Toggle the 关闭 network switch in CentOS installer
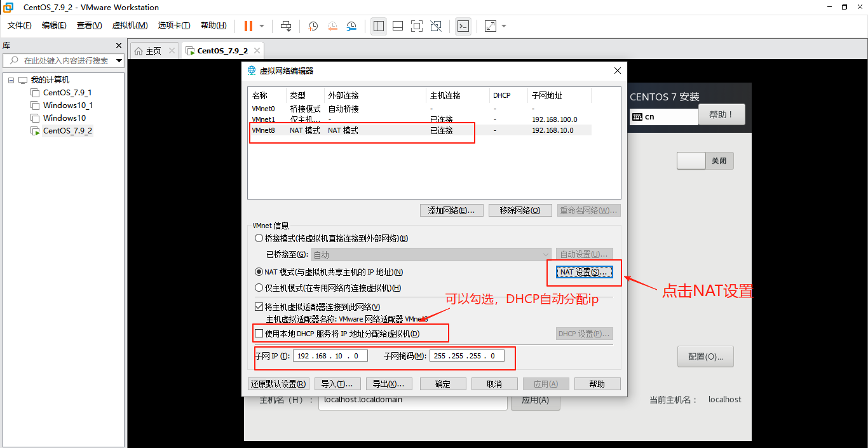 click(705, 161)
